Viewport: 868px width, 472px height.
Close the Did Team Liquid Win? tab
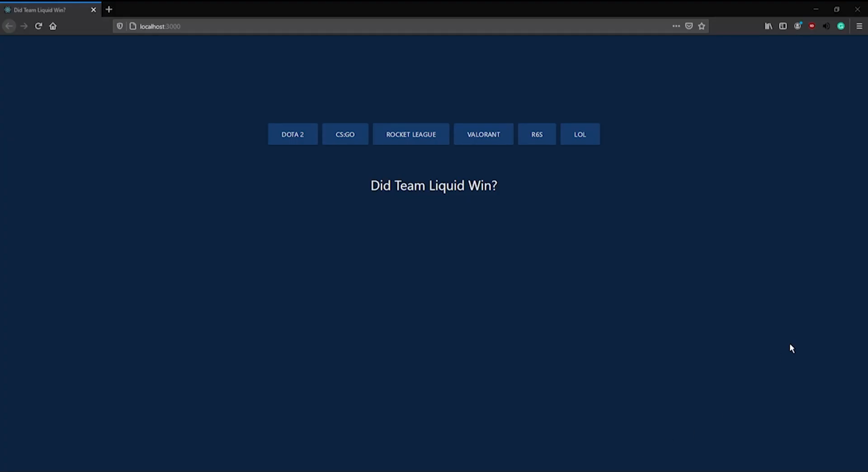(x=94, y=9)
